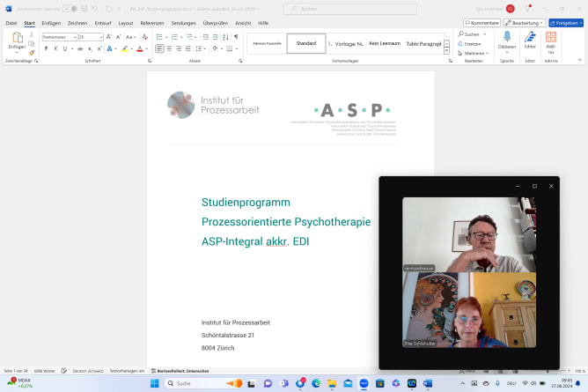588x392 pixels.
Task: Switch to the Ansicht tab
Action: click(x=243, y=23)
